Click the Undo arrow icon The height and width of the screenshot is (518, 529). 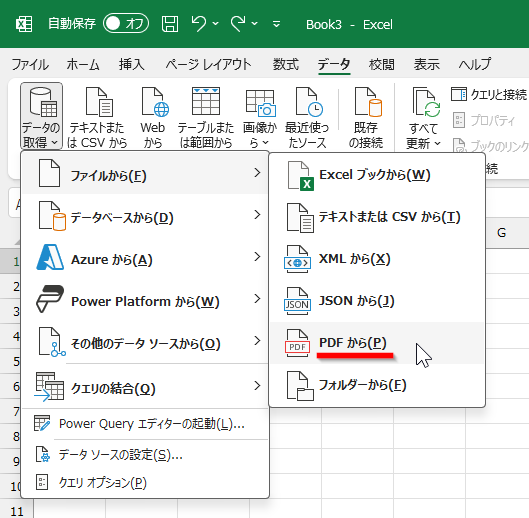click(x=199, y=24)
